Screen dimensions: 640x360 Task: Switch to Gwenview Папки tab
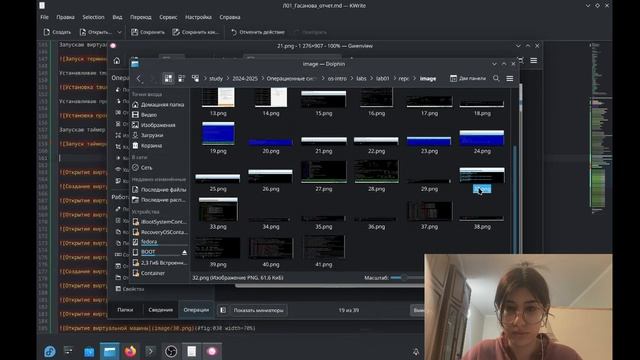[x=125, y=310]
